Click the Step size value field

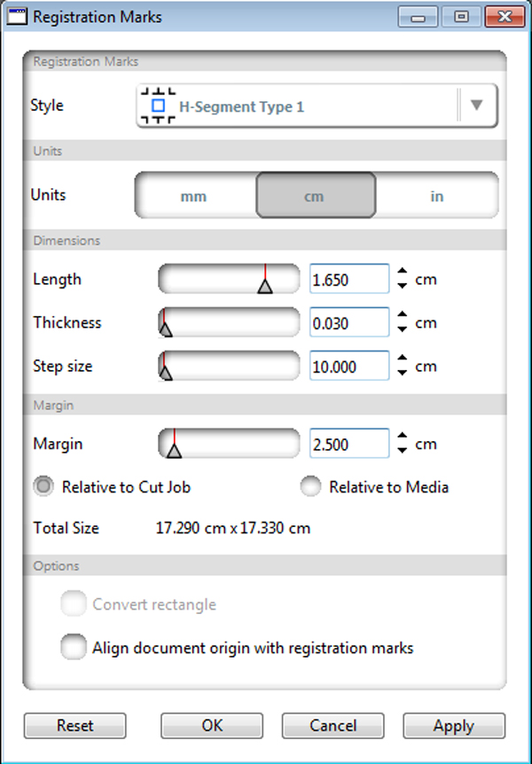(x=348, y=366)
